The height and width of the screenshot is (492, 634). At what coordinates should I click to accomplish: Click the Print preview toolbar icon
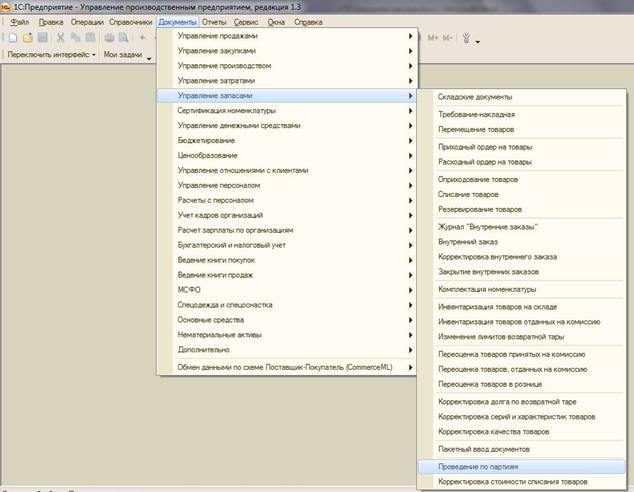click(x=123, y=38)
